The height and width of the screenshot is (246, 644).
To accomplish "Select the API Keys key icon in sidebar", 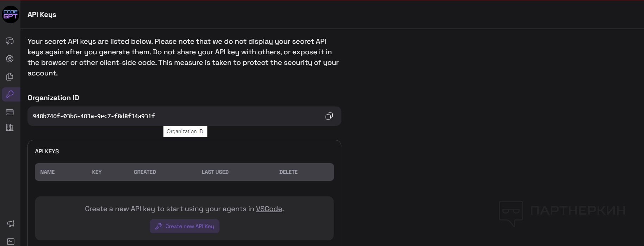I will point(10,94).
